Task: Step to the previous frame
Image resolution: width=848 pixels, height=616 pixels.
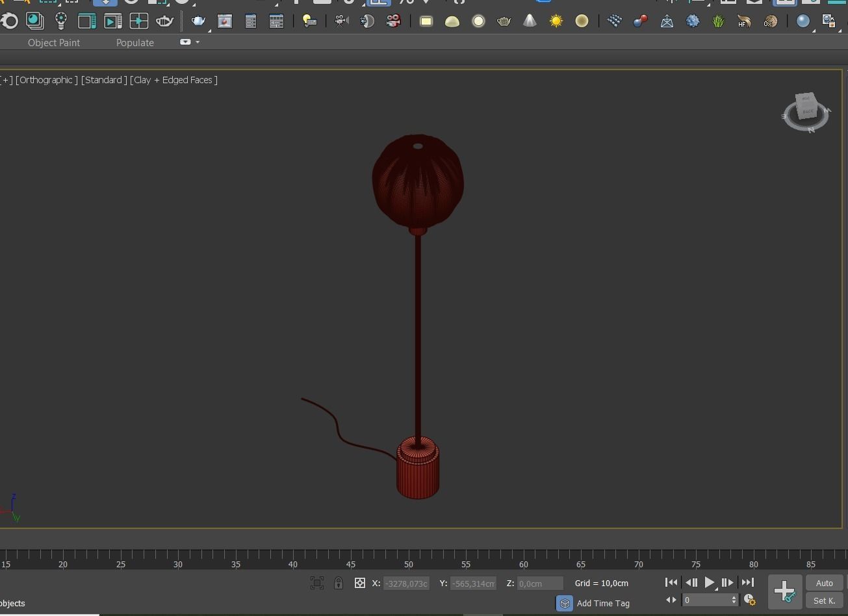Action: pyautogui.click(x=691, y=583)
